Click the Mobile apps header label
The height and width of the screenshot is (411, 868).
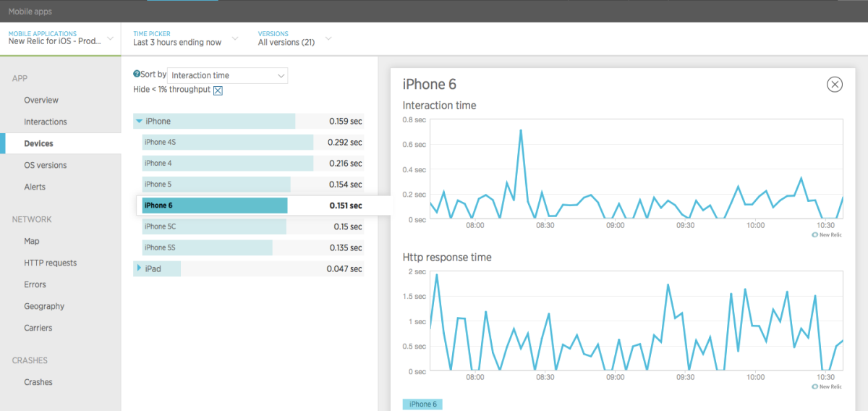30,12
